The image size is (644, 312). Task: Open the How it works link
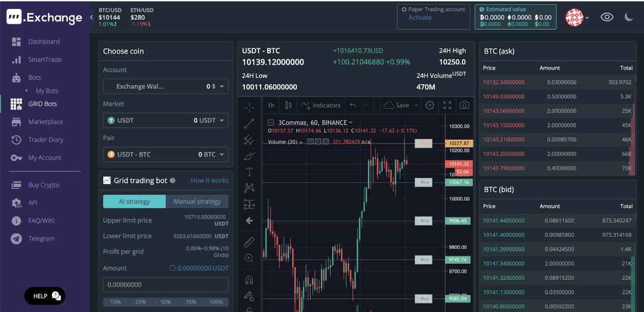coord(209,180)
